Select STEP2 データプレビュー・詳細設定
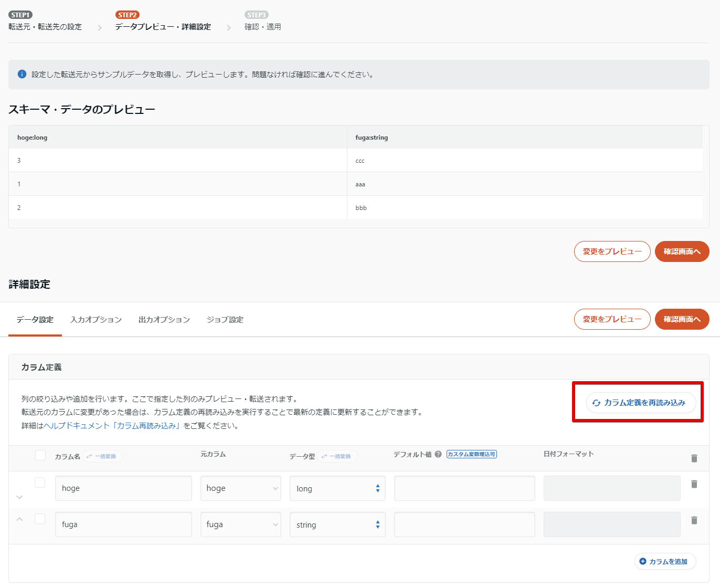 click(163, 22)
